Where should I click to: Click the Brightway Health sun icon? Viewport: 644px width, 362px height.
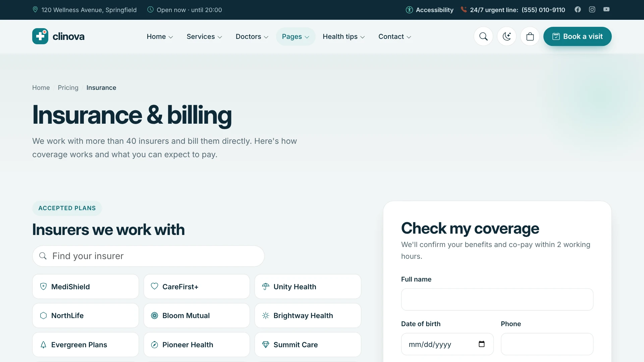(x=266, y=315)
